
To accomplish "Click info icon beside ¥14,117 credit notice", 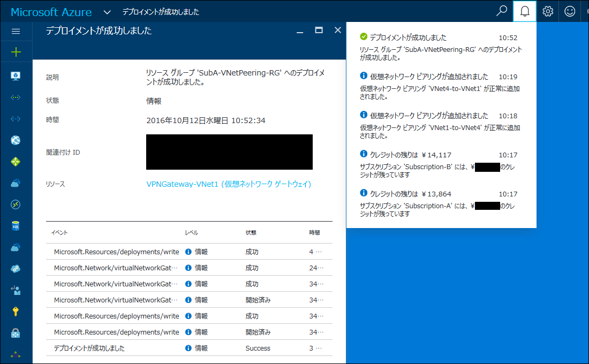I will coord(363,154).
